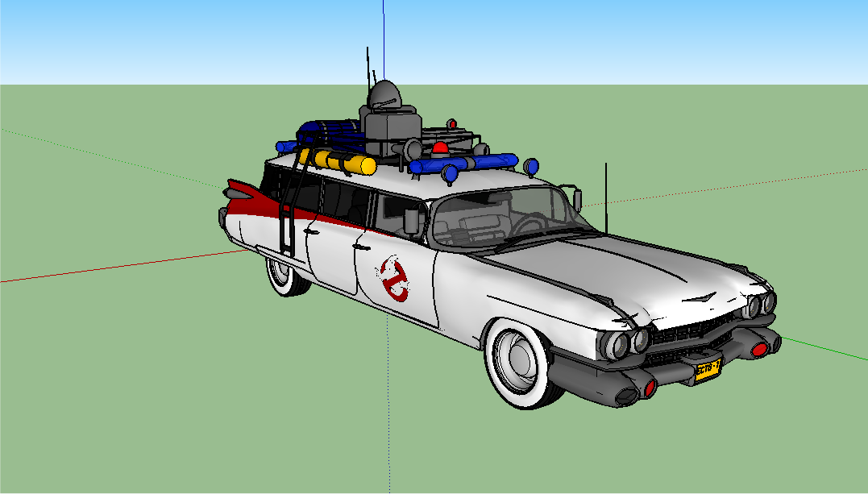This screenshot has width=868, height=494.
Task: Click the blue coiled tank on rear roof
Action: point(330,132)
